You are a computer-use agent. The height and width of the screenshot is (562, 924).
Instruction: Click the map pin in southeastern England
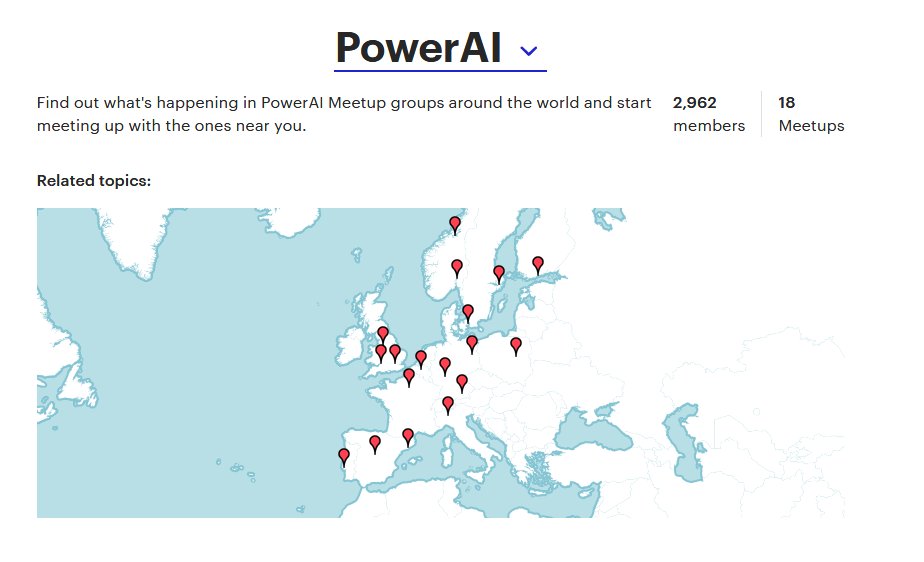(395, 353)
